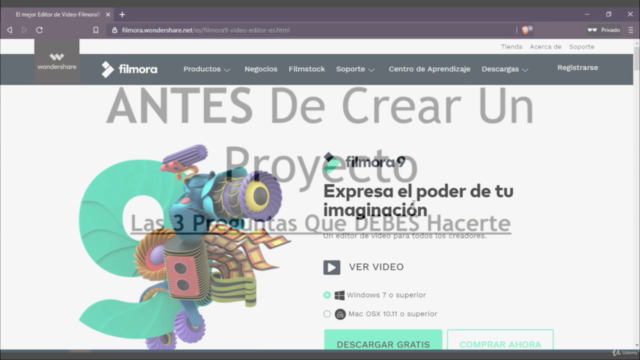Open Centro de Aprendizaje
Image resolution: width=640 pixels, height=360 pixels.
click(429, 69)
